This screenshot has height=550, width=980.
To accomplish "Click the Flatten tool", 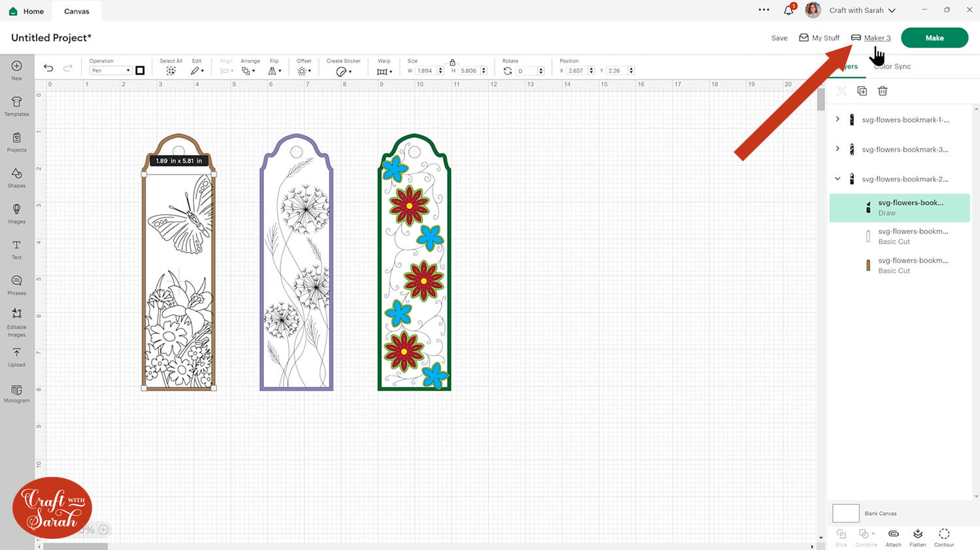I will [x=918, y=538].
